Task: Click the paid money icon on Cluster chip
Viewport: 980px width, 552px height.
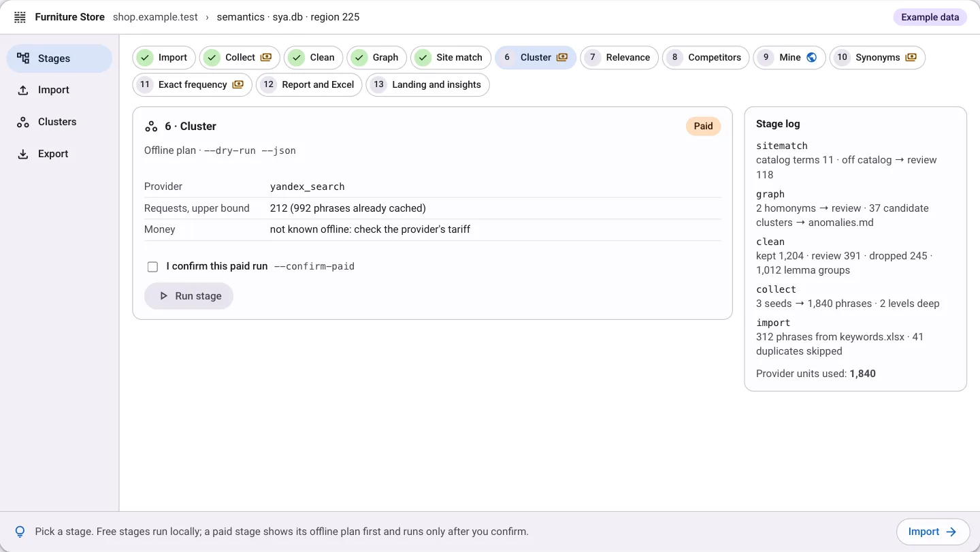Action: [562, 57]
